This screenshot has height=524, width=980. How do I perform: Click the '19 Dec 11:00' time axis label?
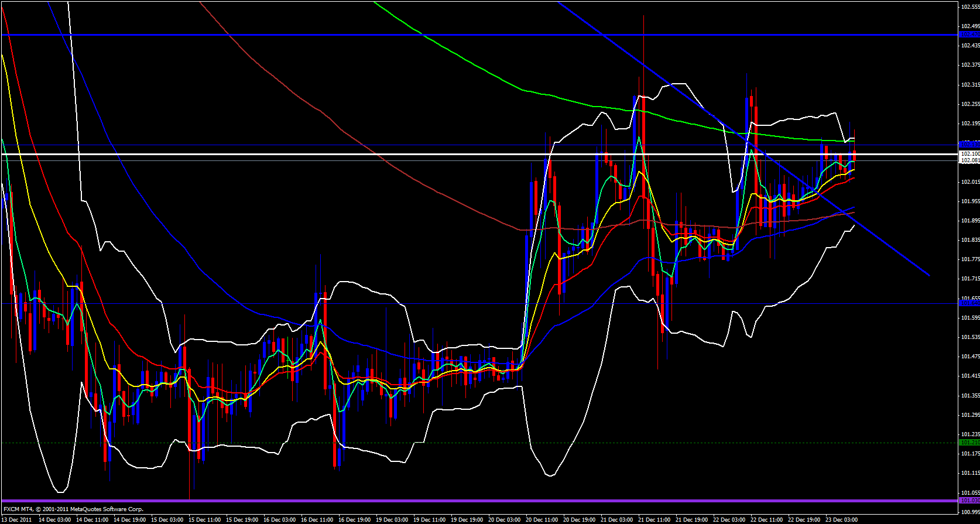(430, 520)
